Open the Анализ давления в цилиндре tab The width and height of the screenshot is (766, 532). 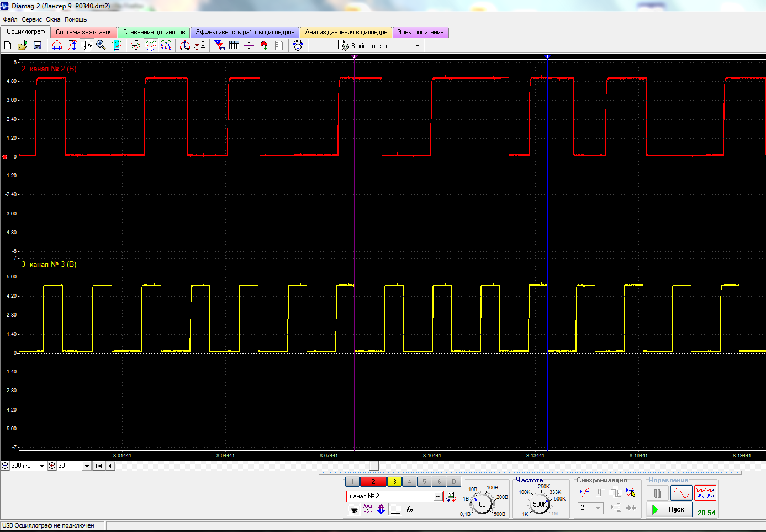(346, 32)
